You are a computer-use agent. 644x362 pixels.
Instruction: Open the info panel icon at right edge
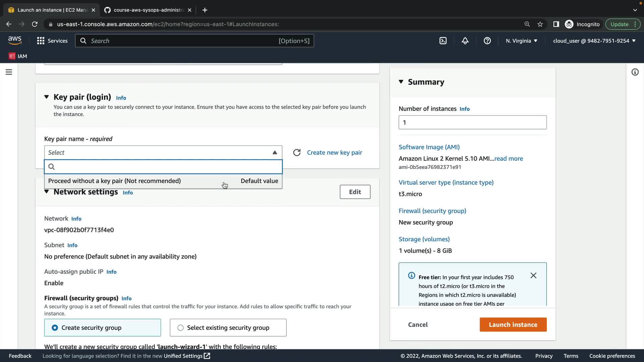635,72
